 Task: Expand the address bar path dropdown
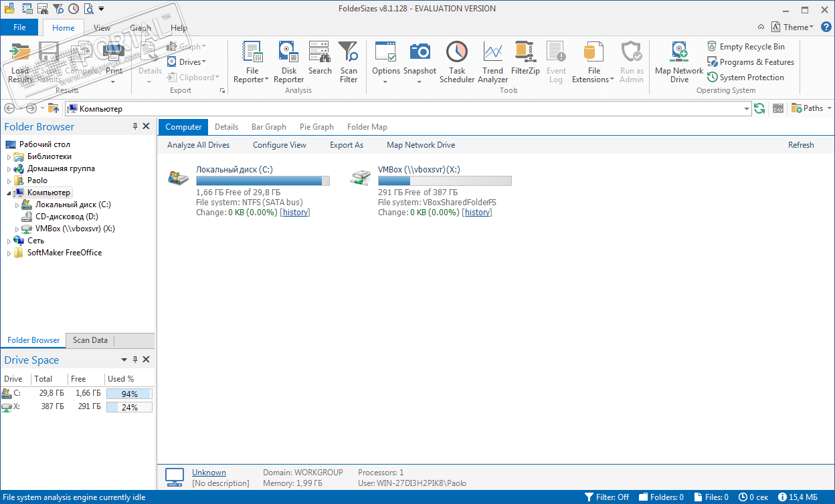tap(747, 108)
